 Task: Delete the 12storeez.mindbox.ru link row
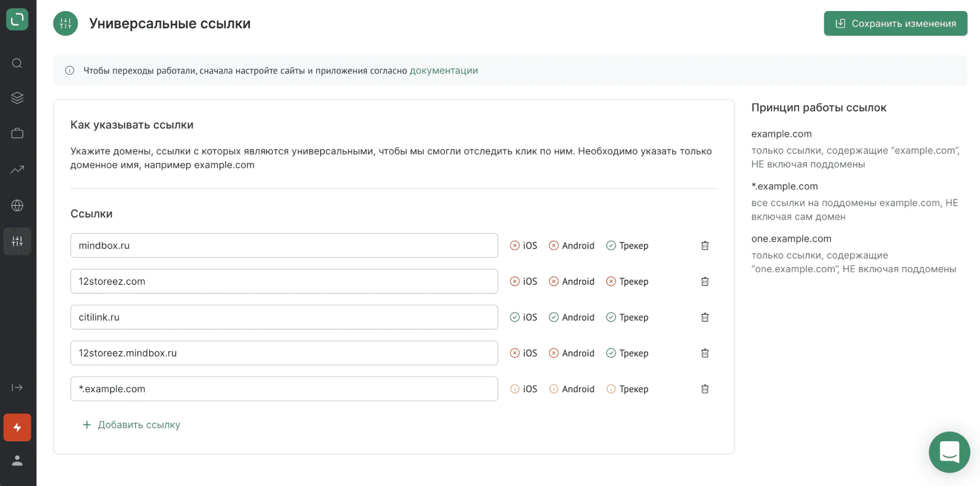[705, 353]
